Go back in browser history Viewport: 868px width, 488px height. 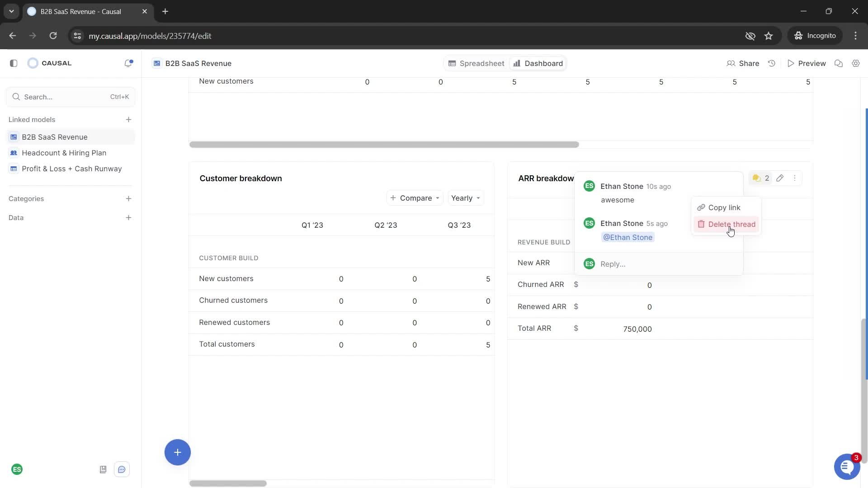click(13, 36)
